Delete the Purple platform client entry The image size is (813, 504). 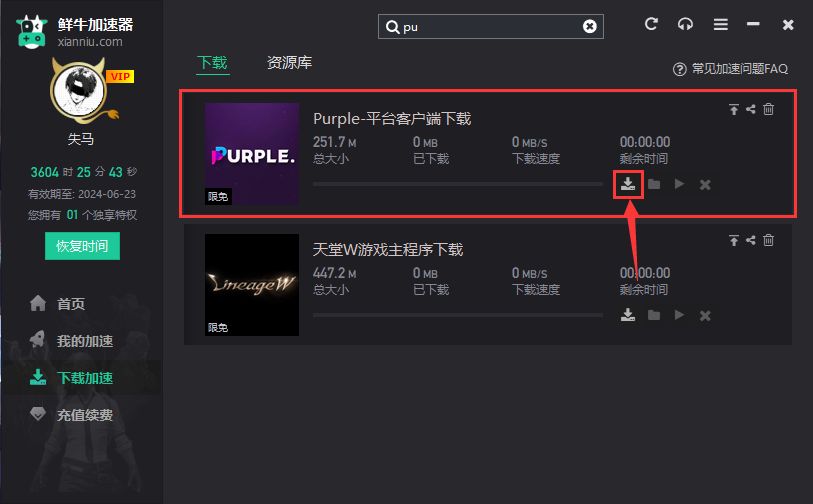768,109
